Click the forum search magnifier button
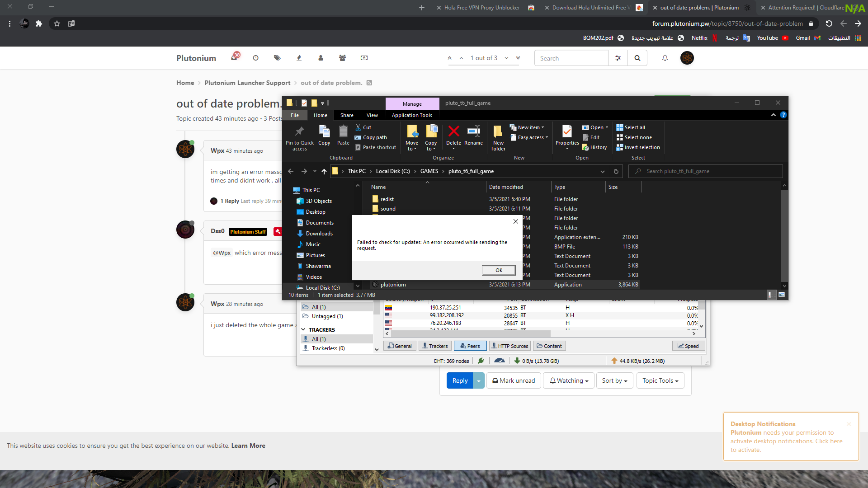This screenshot has width=868, height=488. (x=637, y=58)
